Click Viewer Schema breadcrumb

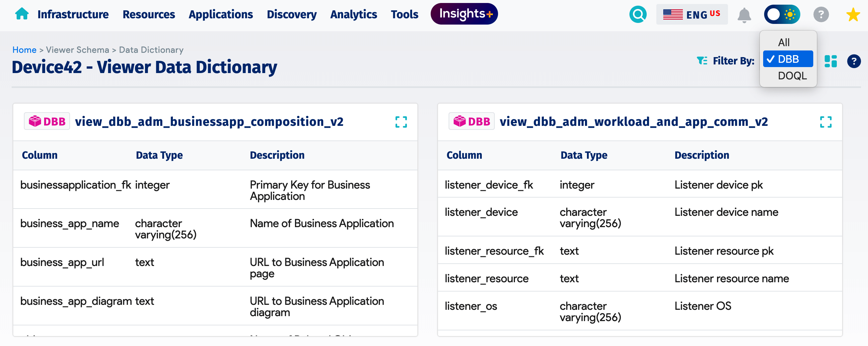[x=78, y=50]
